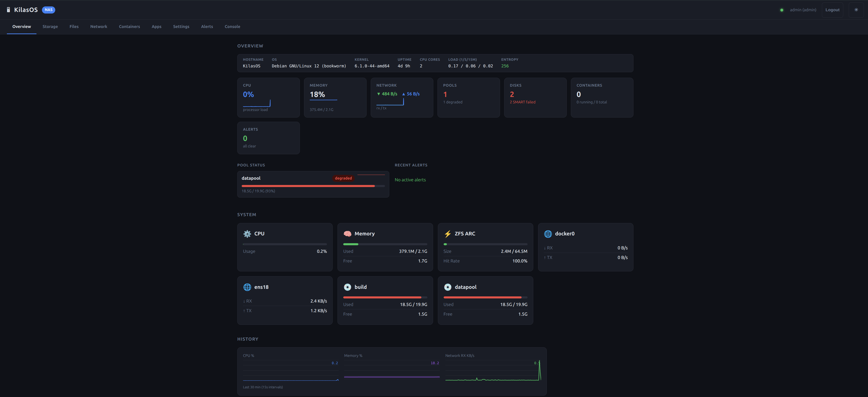This screenshot has height=397, width=868.
Task: Click the Memory % history chart
Action: tap(392, 371)
